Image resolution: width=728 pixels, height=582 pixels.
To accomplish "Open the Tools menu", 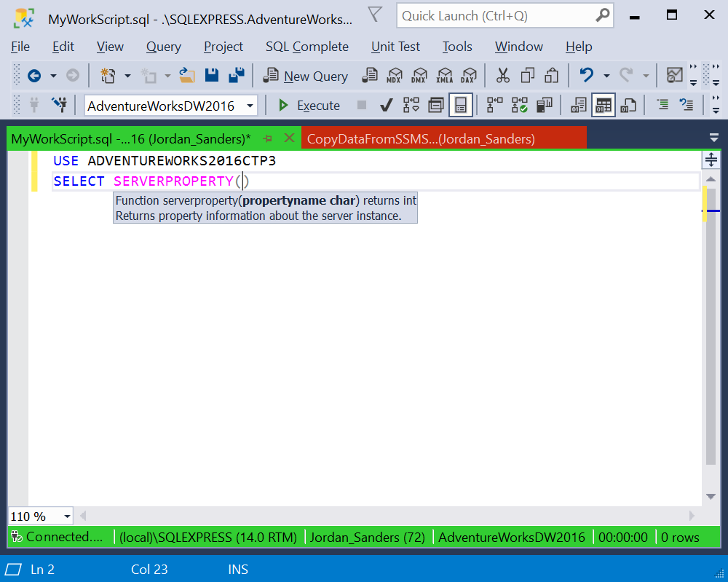I will click(x=457, y=47).
